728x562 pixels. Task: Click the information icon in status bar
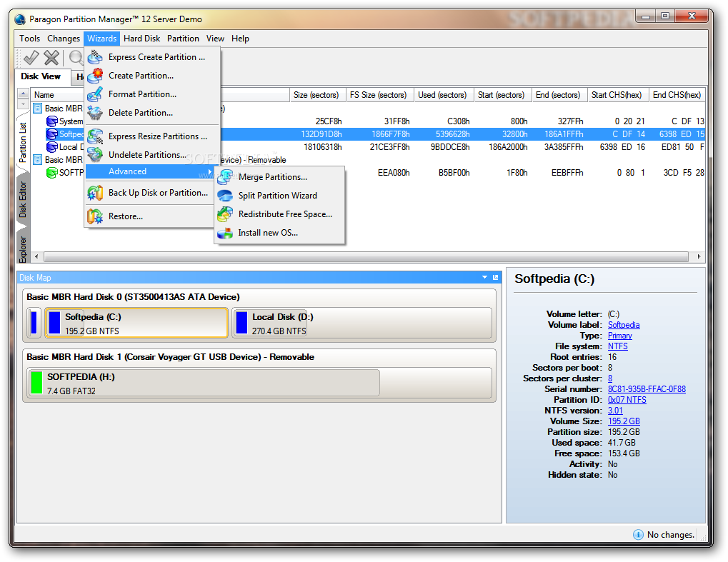(x=639, y=535)
